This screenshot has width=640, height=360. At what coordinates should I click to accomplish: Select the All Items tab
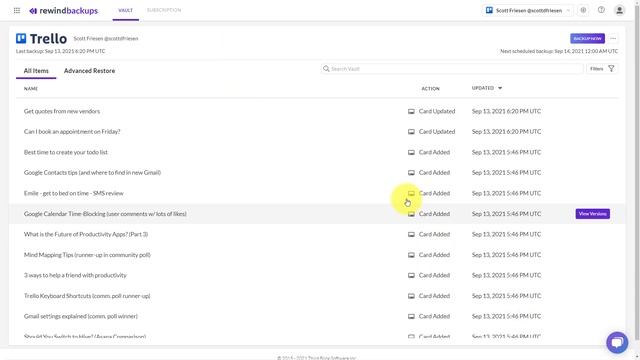click(36, 71)
